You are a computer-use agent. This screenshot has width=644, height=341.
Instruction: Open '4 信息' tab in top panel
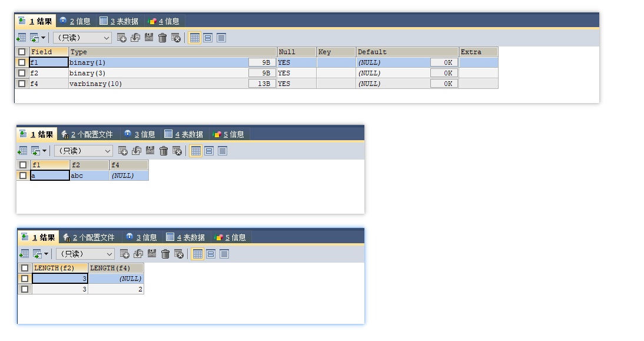[x=164, y=21]
